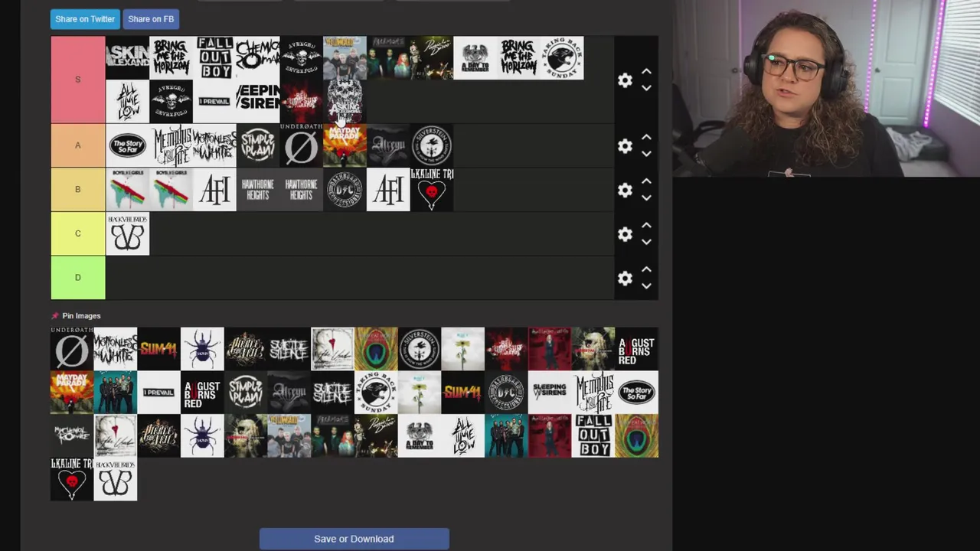This screenshot has width=980, height=551.
Task: Open settings gear for C tier row
Action: pos(625,234)
